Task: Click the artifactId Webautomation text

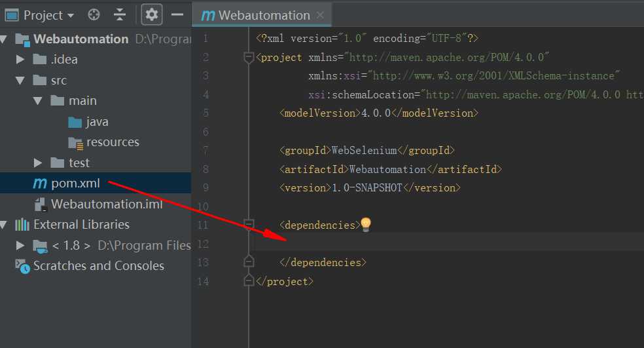Action: (x=387, y=170)
